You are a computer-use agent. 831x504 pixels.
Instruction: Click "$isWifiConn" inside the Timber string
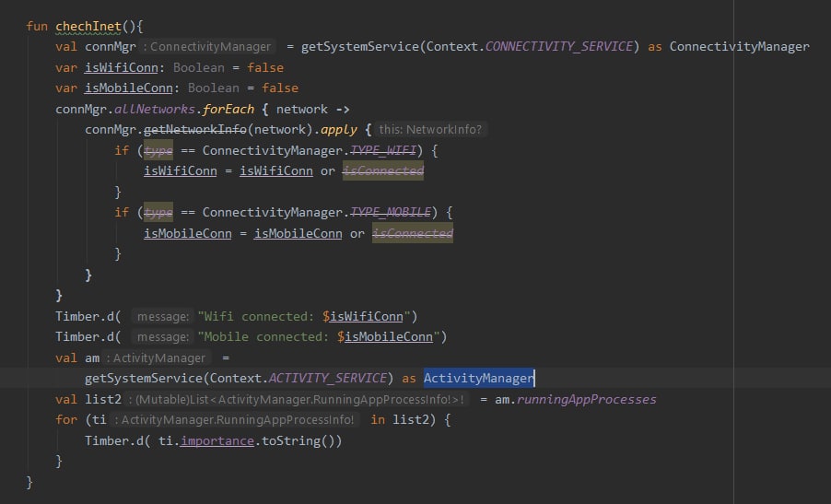click(x=363, y=316)
